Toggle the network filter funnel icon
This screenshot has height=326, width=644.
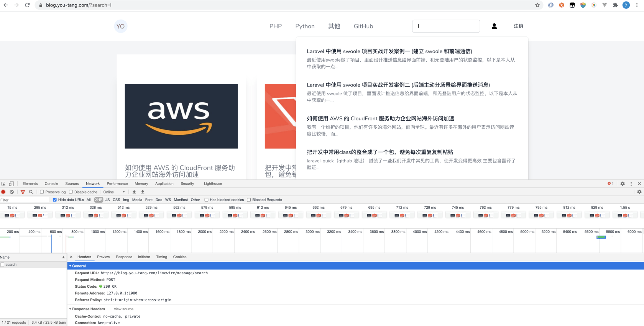point(23,192)
